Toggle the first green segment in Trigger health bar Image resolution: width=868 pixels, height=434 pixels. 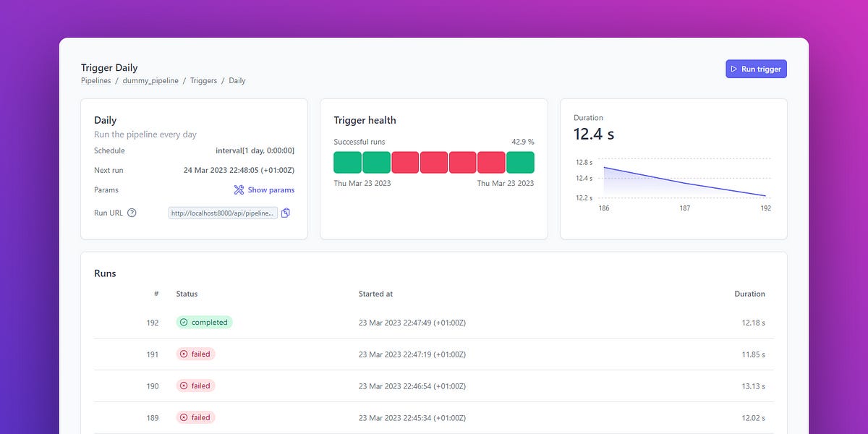347,162
